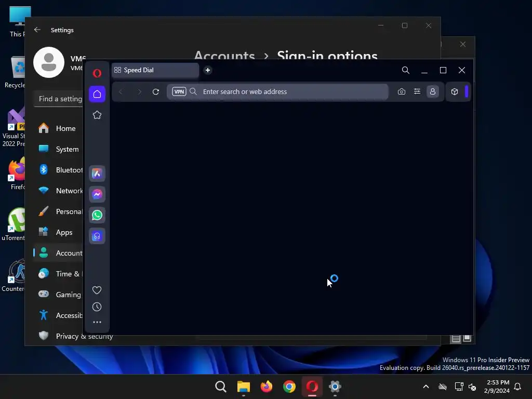Open Home in Settings navigation

tap(58, 129)
